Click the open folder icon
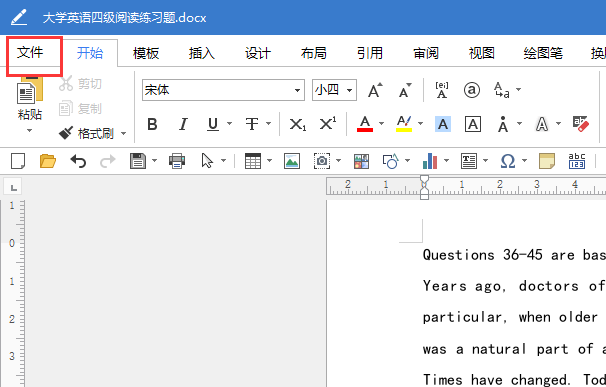This screenshot has height=387, width=606. [x=48, y=161]
